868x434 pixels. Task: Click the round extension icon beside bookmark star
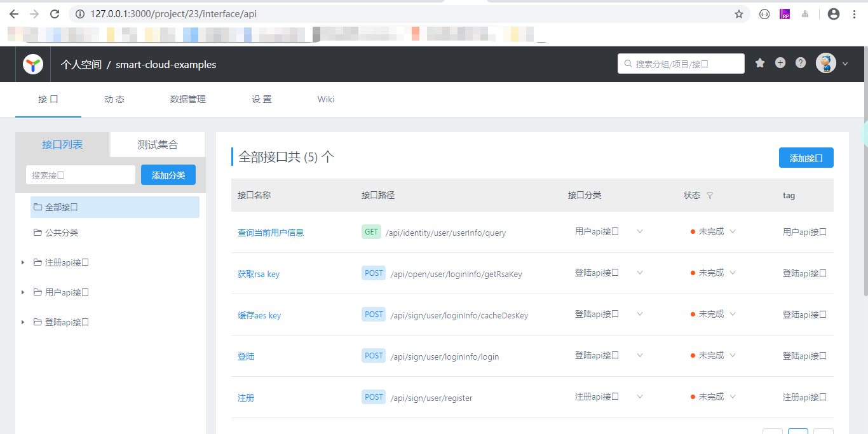764,14
